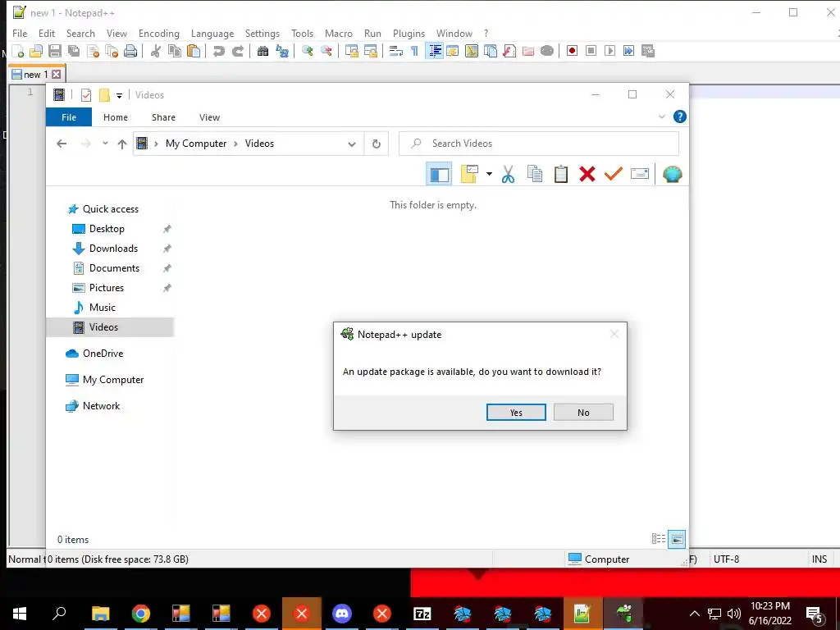Click the Save All icon in Notepad++ toolbar
840x630 pixels.
click(x=74, y=51)
